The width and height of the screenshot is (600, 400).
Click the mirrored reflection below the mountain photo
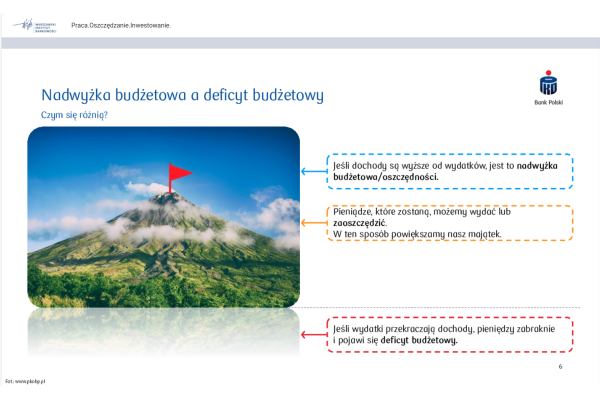163,330
